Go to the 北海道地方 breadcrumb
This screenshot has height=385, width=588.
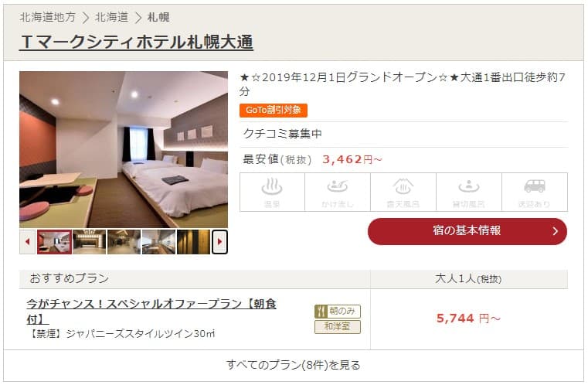(x=48, y=17)
